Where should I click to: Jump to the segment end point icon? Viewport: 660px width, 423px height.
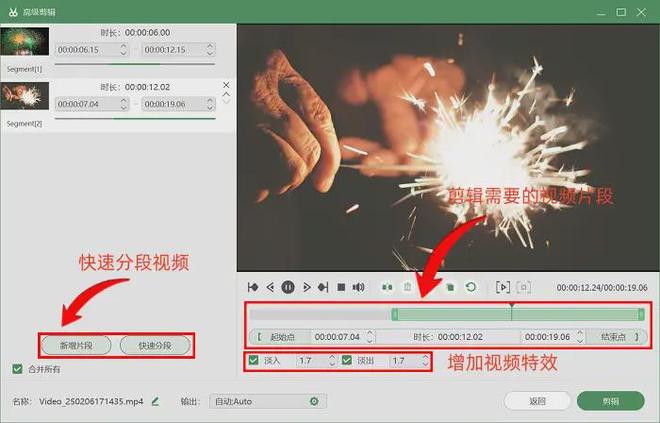[x=323, y=287]
